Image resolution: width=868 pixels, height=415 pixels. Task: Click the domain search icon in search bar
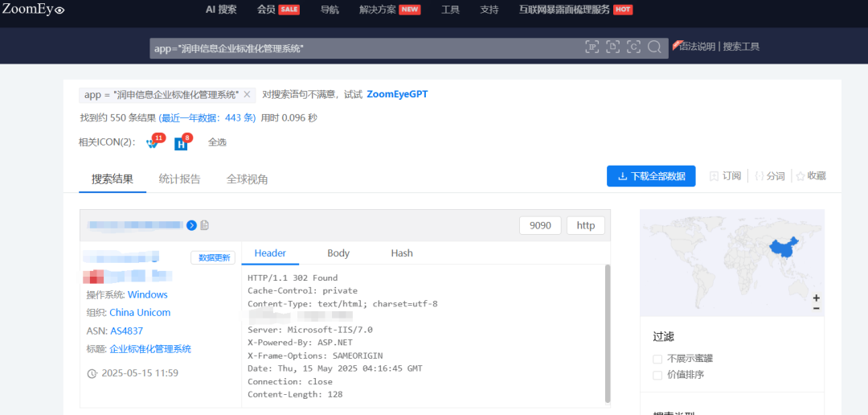point(612,47)
